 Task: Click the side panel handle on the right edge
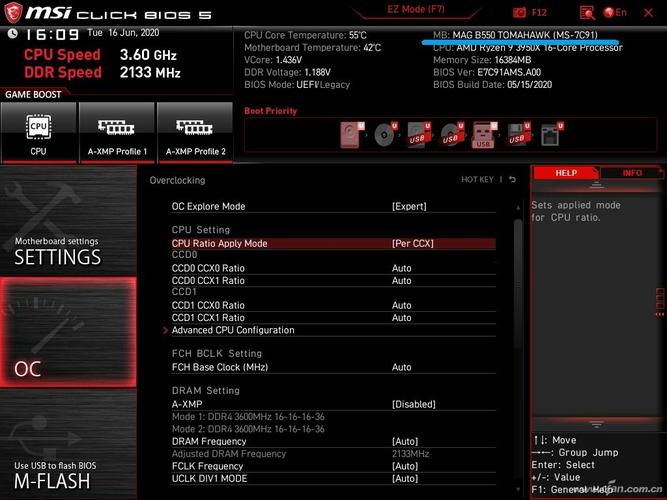click(x=660, y=301)
